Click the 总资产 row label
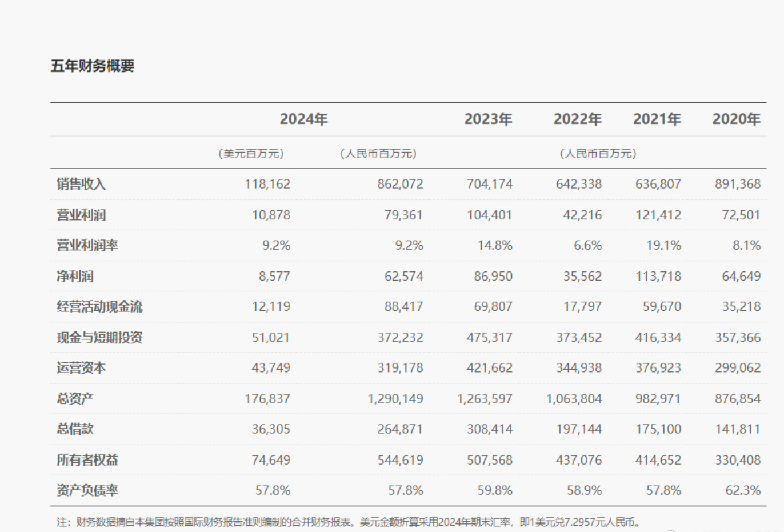784x532 pixels. click(75, 398)
